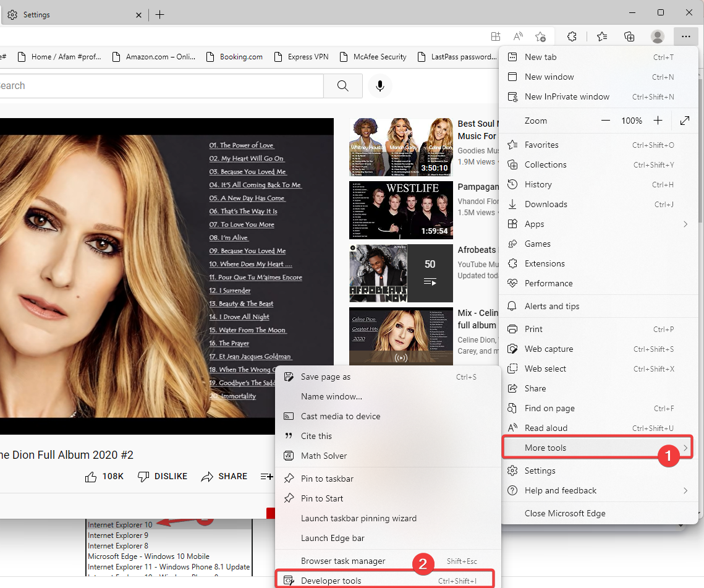Viewport: 704px width, 588px height.
Task: Open History from the menu
Action: (x=598, y=185)
